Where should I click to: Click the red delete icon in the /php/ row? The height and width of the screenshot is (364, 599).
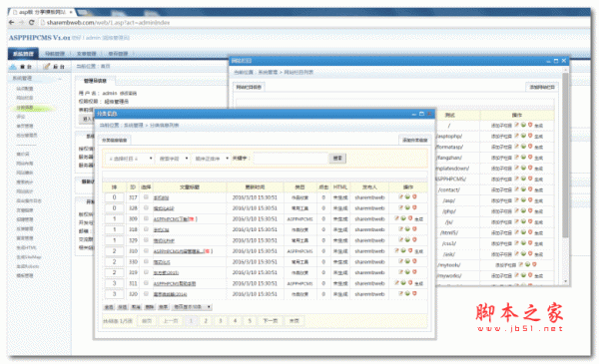click(x=530, y=210)
